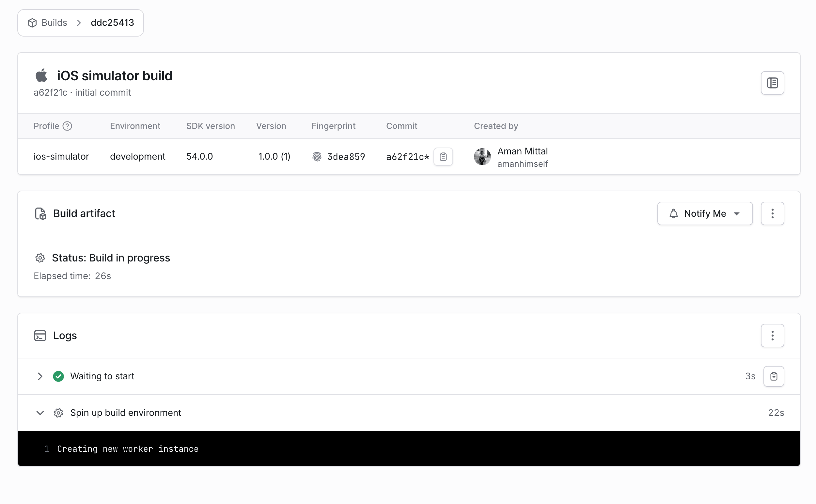Open the Aman Mittal creator profile
The image size is (816, 504).
(522, 151)
